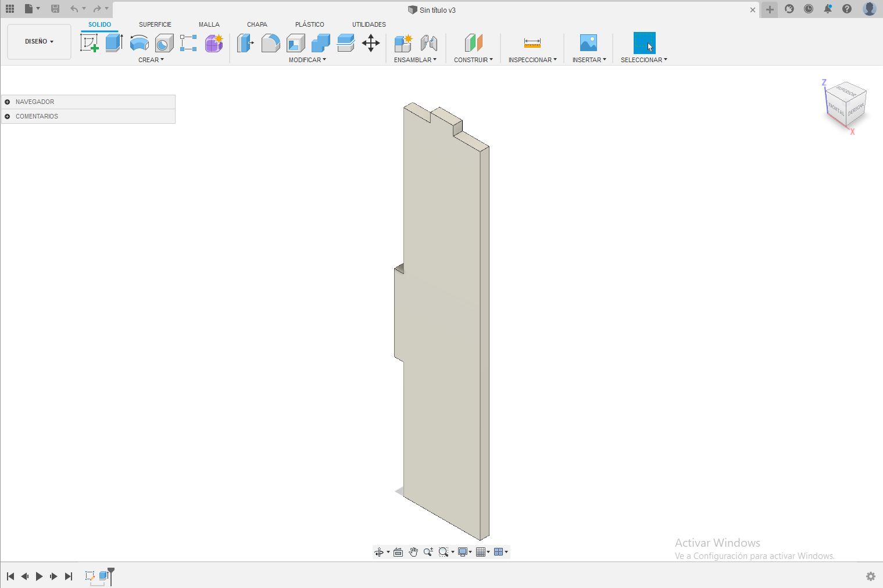Select the sketch feature in the timeline
883x588 pixels.
pyautogui.click(x=90, y=576)
